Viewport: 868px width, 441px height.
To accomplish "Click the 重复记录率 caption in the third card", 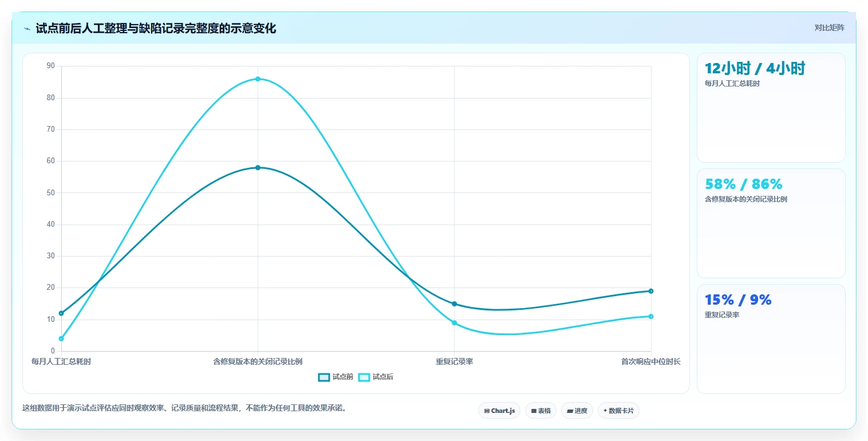I will (x=722, y=315).
